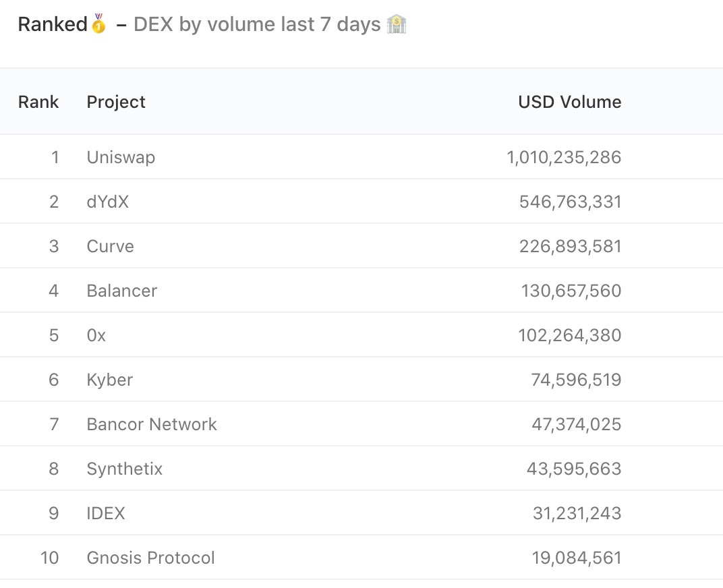The image size is (723, 588).
Task: Click rank number 7 in Bancor Network row
Action: click(54, 424)
